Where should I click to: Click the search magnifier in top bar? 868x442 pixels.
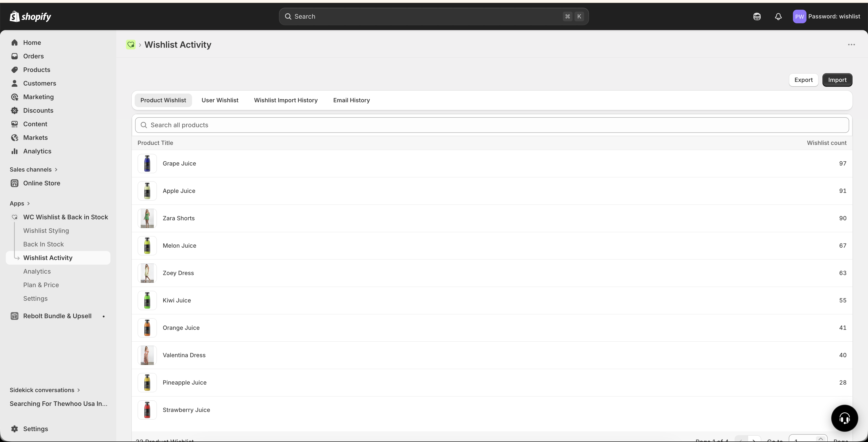pos(288,16)
